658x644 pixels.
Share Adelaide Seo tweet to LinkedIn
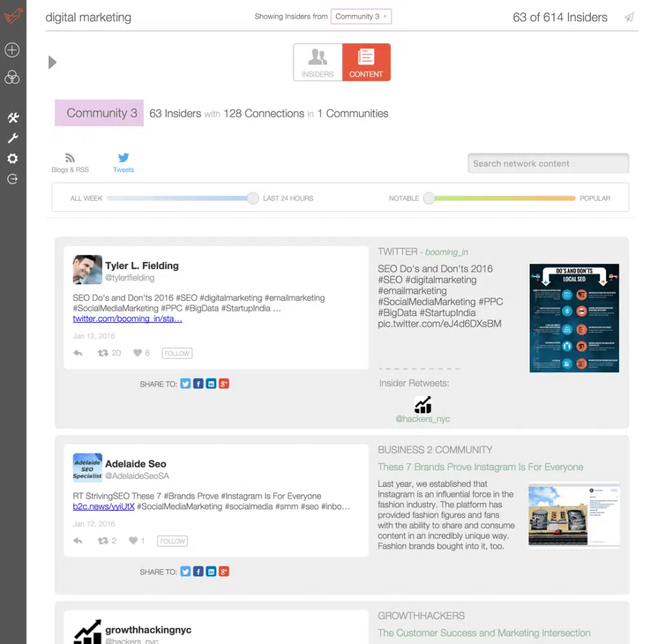click(x=211, y=571)
